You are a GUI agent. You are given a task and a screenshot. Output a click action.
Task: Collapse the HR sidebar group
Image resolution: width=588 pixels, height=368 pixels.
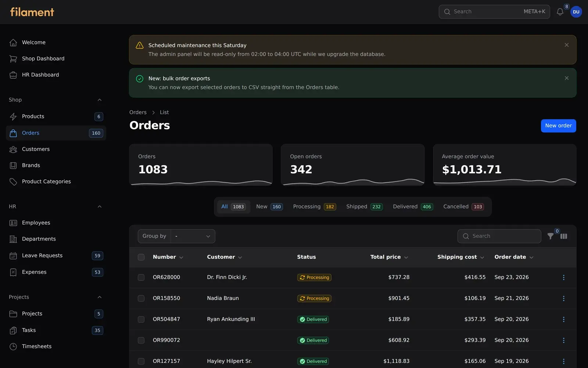point(100,206)
